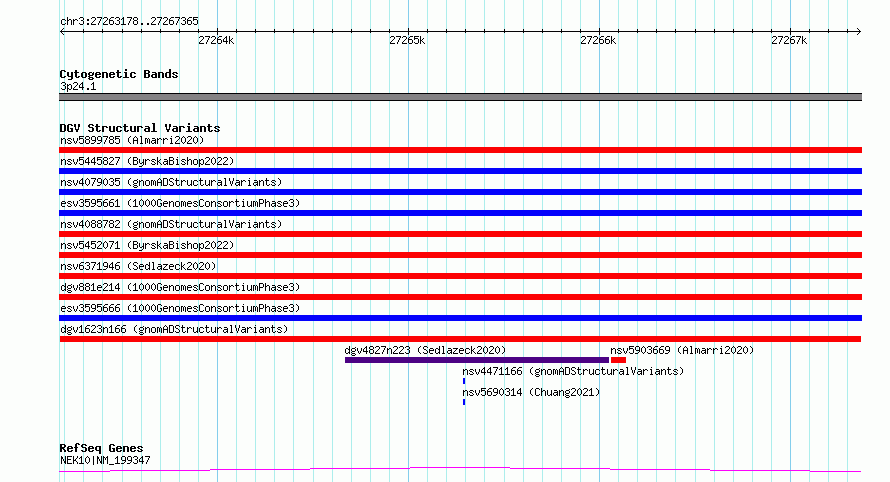Image resolution: width=890 pixels, height=482 pixels.
Task: Click the chr3:27263178..27267365 coordinates label
Action: pos(129,22)
